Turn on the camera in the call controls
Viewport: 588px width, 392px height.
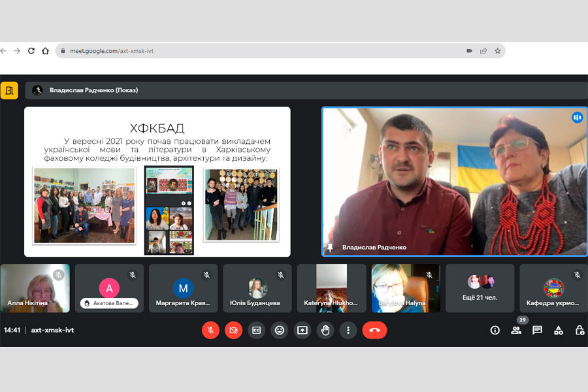click(x=233, y=330)
